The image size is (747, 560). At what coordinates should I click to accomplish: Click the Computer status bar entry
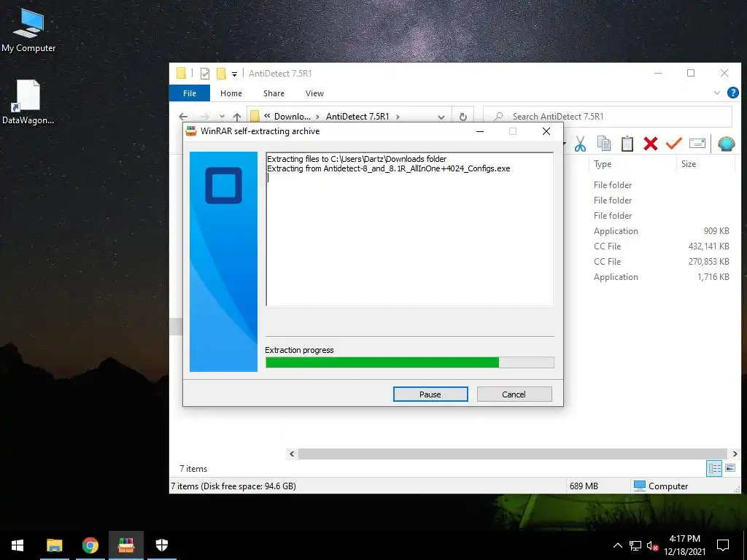(x=661, y=486)
